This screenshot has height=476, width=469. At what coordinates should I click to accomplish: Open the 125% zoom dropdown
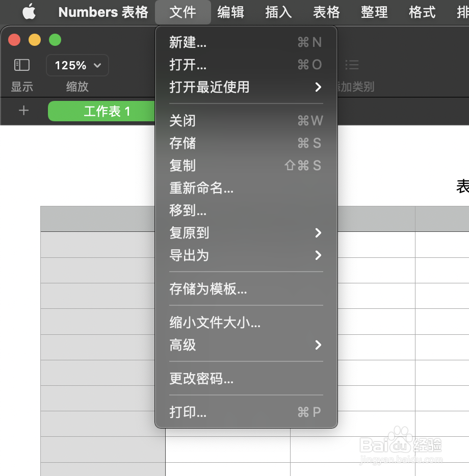[x=77, y=65]
